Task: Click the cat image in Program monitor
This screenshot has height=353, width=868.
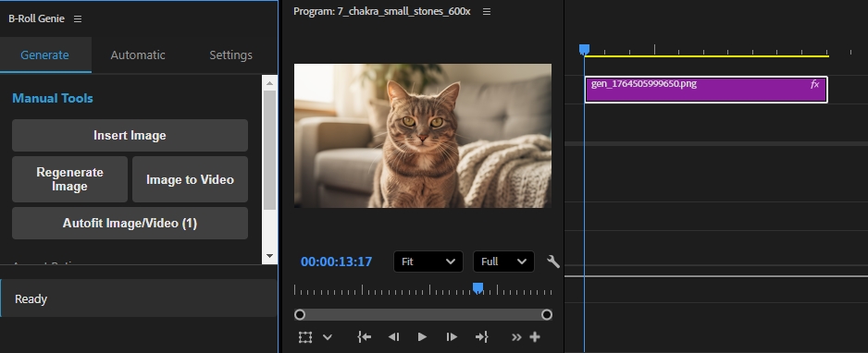Action: coord(422,135)
